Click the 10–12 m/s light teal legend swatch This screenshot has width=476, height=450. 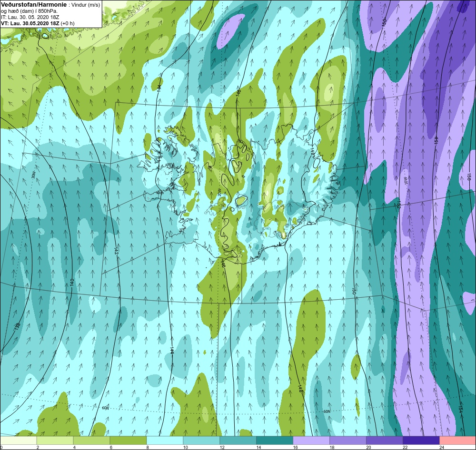[x=201, y=440]
